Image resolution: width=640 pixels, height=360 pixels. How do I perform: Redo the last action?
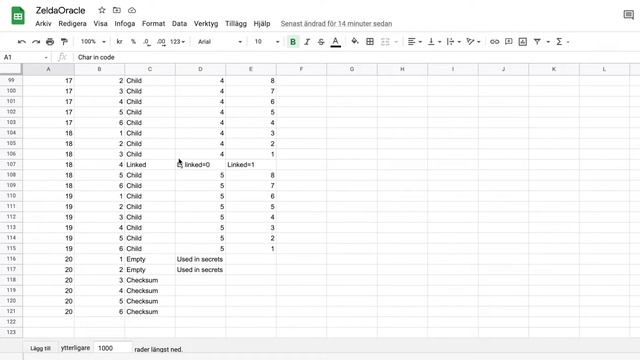click(36, 42)
